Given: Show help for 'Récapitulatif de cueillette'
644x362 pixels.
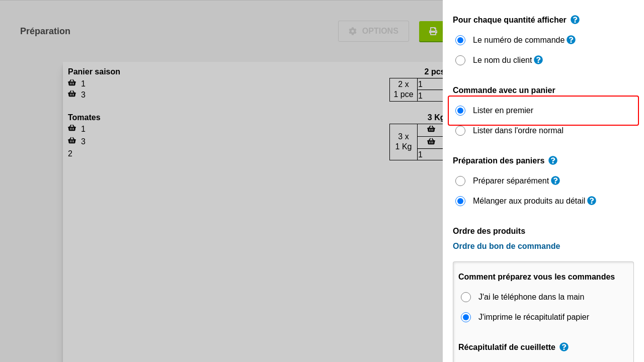Looking at the screenshot, I should tap(564, 347).
